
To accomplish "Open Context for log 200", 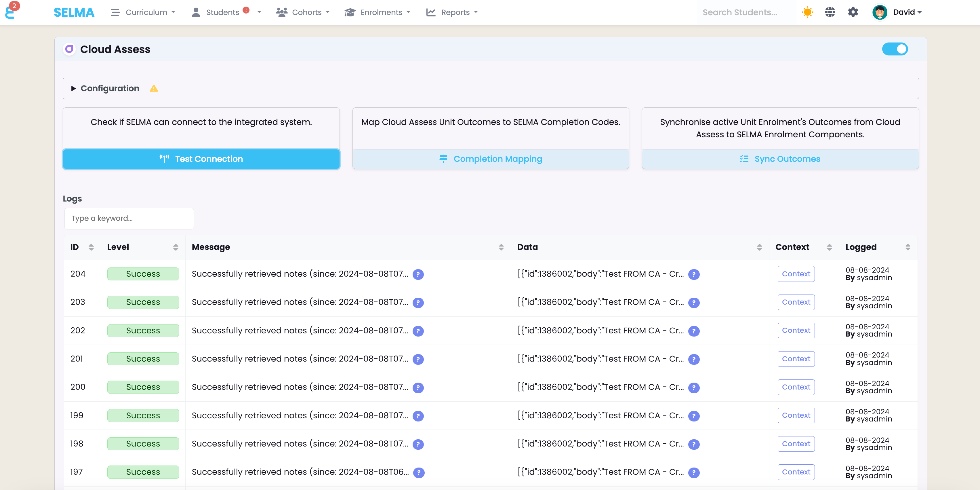I will [x=796, y=387].
